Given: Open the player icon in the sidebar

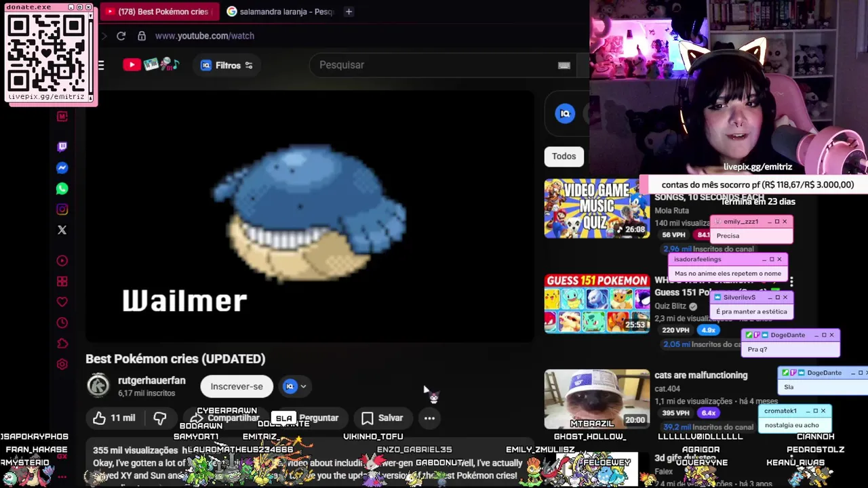Looking at the screenshot, I should pos(62,260).
